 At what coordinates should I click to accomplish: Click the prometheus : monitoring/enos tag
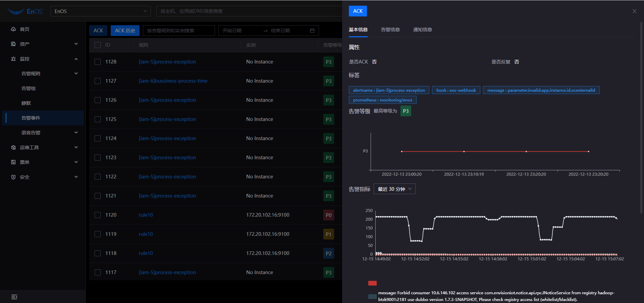click(x=383, y=100)
